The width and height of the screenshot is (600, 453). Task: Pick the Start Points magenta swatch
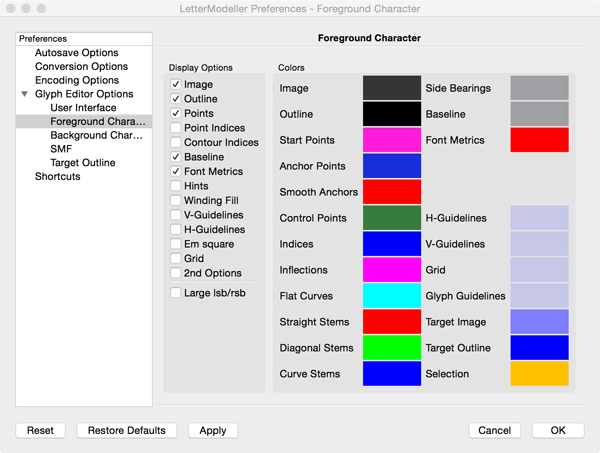point(392,140)
